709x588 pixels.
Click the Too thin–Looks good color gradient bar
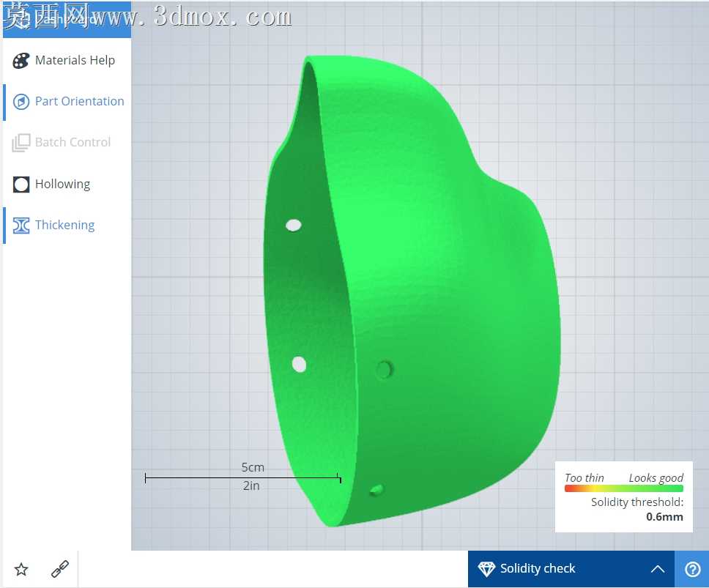623,488
